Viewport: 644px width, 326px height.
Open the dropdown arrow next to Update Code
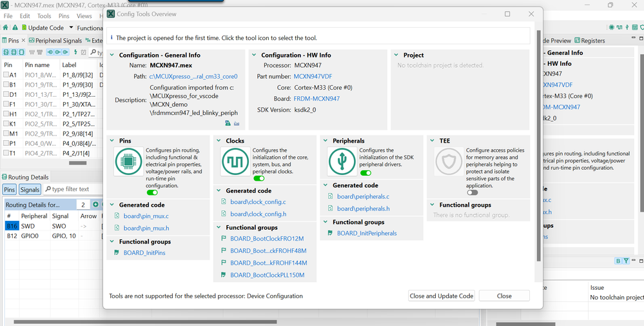pyautogui.click(x=71, y=28)
